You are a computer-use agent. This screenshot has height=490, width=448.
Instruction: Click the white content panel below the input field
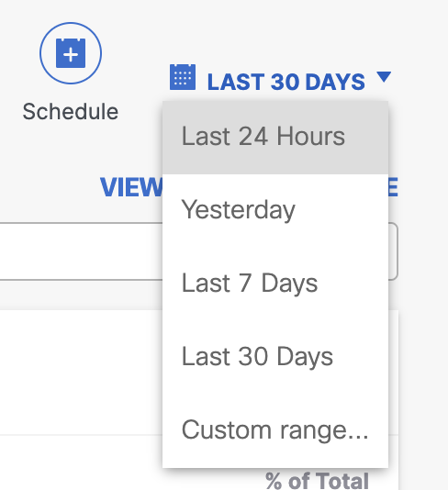click(x=82, y=372)
